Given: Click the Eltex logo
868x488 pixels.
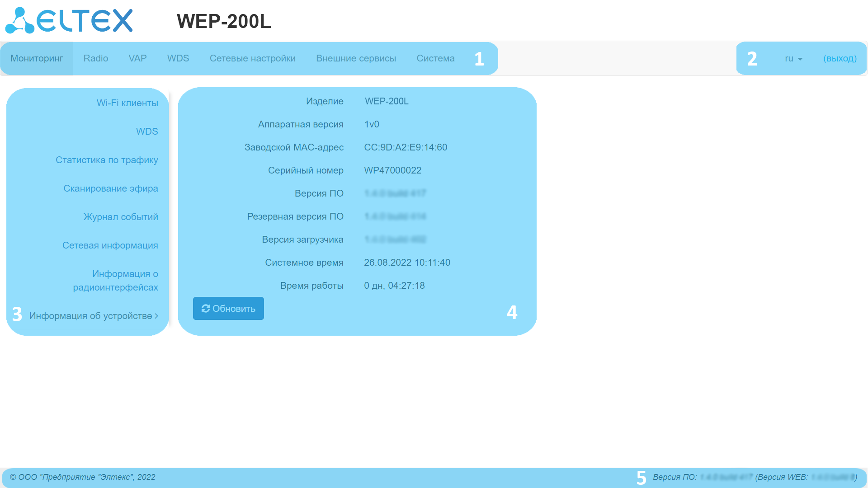Looking at the screenshot, I should point(69,20).
